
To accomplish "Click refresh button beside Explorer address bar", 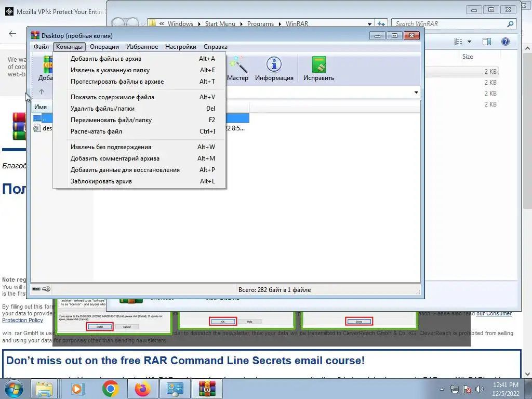I will coord(381,24).
